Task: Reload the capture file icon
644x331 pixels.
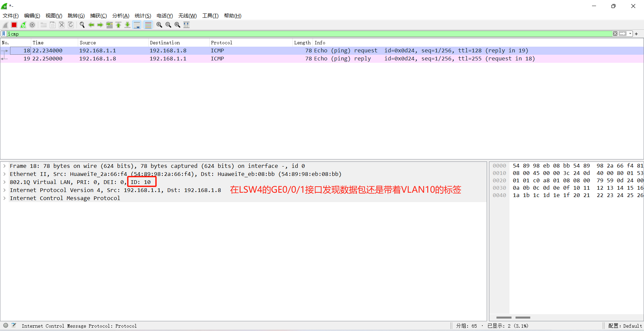Action: (x=71, y=25)
